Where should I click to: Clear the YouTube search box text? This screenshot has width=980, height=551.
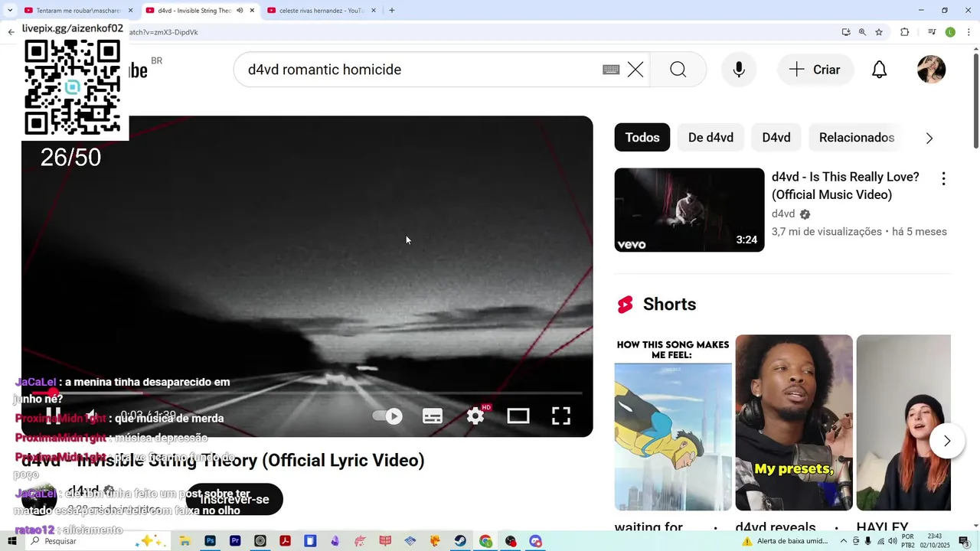[x=635, y=70]
